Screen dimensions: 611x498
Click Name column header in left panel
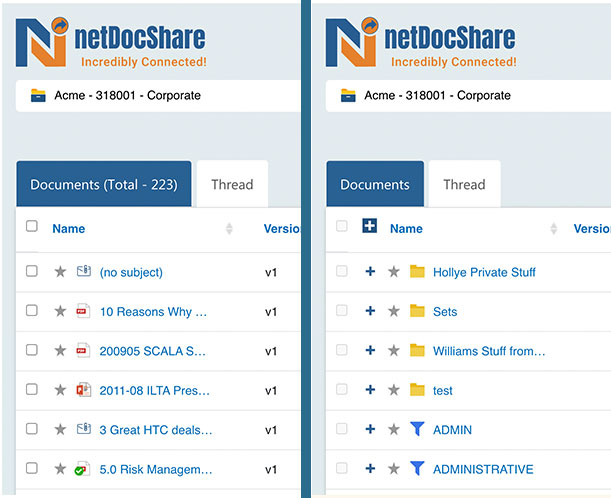pos(69,229)
